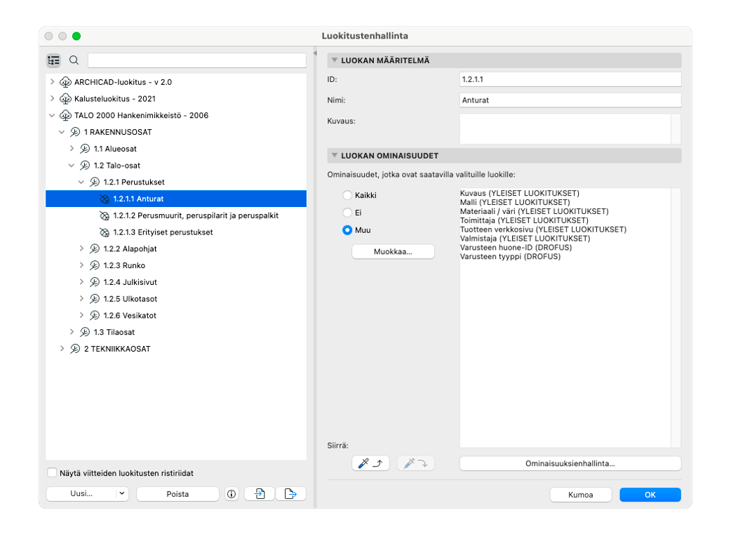Screen dimensions: 731x560
Task: Click the Kuvaus description text area
Action: 565,128
